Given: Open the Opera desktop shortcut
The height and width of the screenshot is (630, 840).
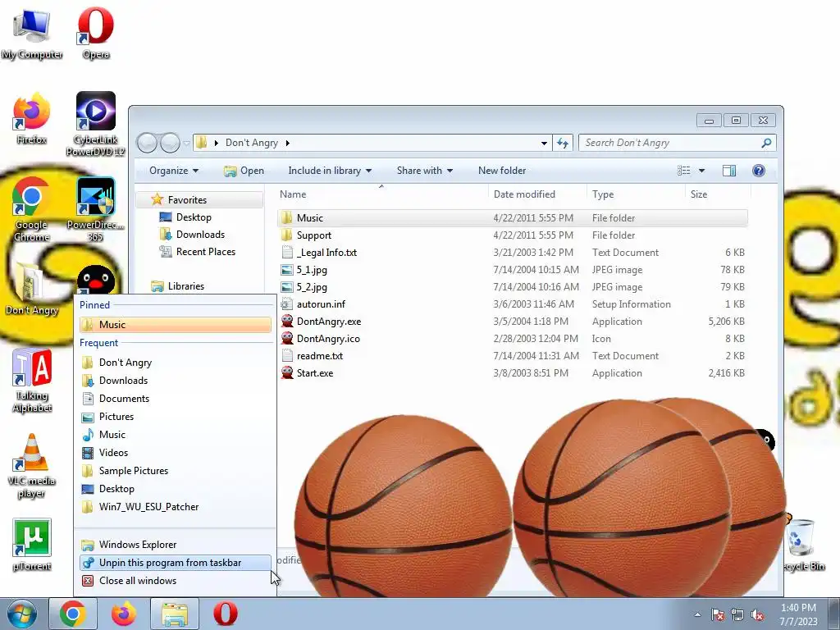Looking at the screenshot, I should 95,33.
